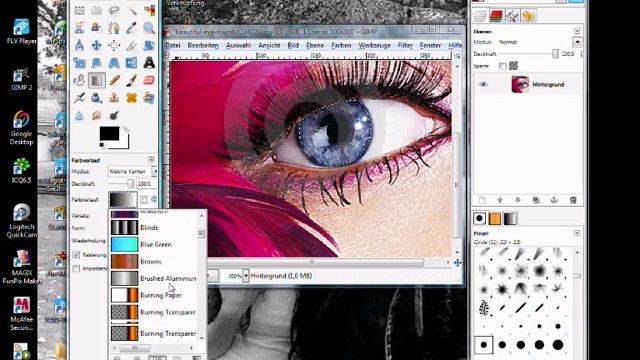The height and width of the screenshot is (360, 640).
Task: Select the Pencil tool
Action: (114, 80)
